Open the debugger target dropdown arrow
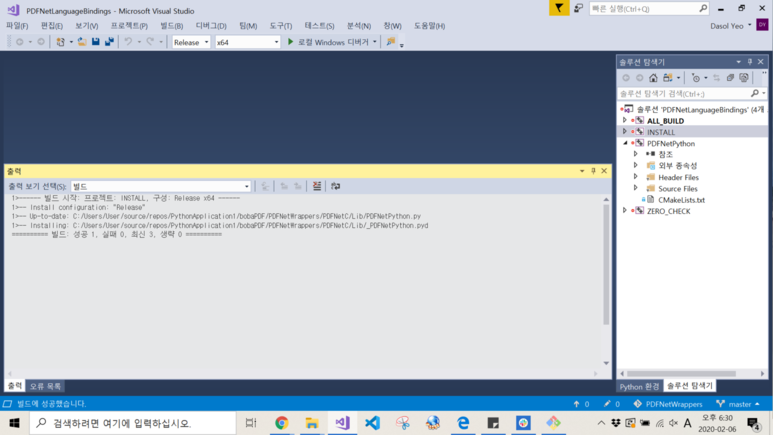Viewport: 773px width, 435px height. point(375,42)
